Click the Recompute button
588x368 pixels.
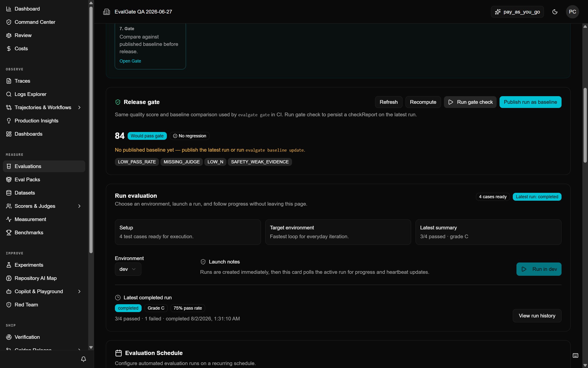[x=423, y=102]
